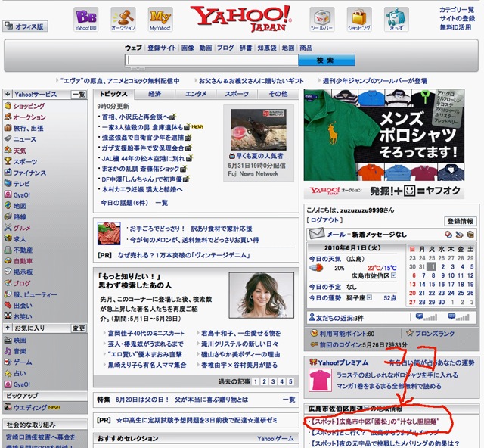Open グルメ in services sidebar

[22, 228]
